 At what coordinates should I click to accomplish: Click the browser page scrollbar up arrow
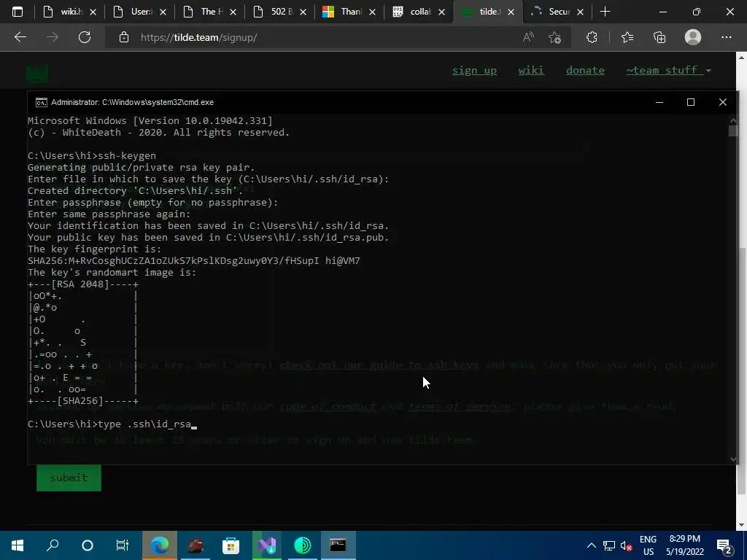[741, 58]
